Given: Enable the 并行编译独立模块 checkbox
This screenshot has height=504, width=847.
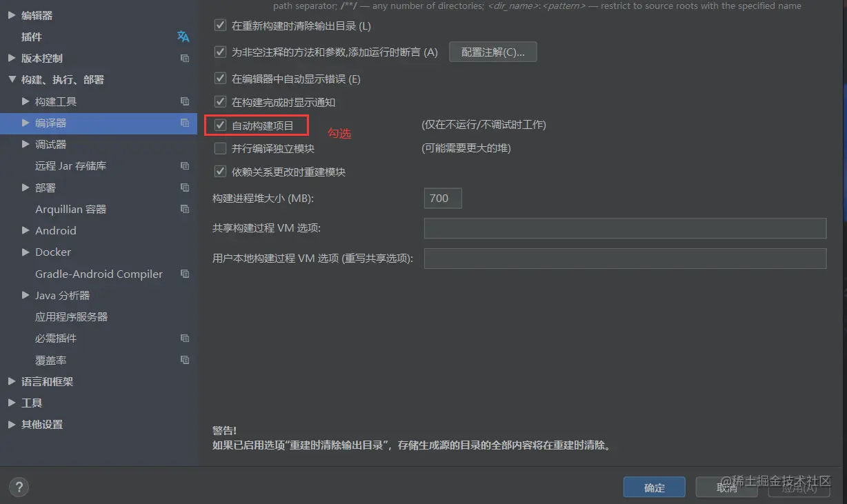Looking at the screenshot, I should pos(221,148).
